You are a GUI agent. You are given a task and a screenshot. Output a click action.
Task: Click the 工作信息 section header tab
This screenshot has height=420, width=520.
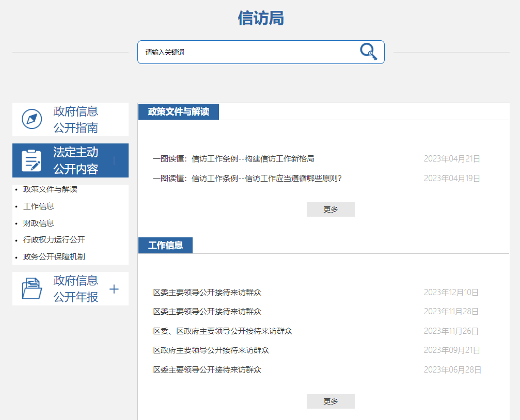165,245
